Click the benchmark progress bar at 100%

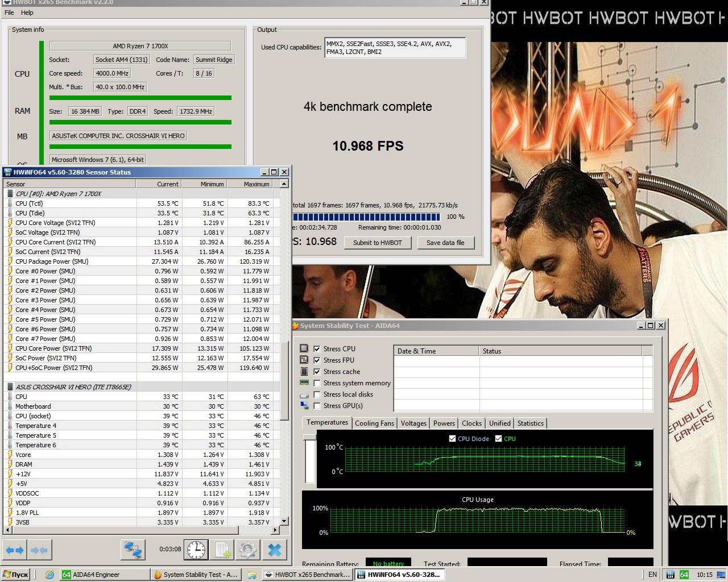(366, 217)
